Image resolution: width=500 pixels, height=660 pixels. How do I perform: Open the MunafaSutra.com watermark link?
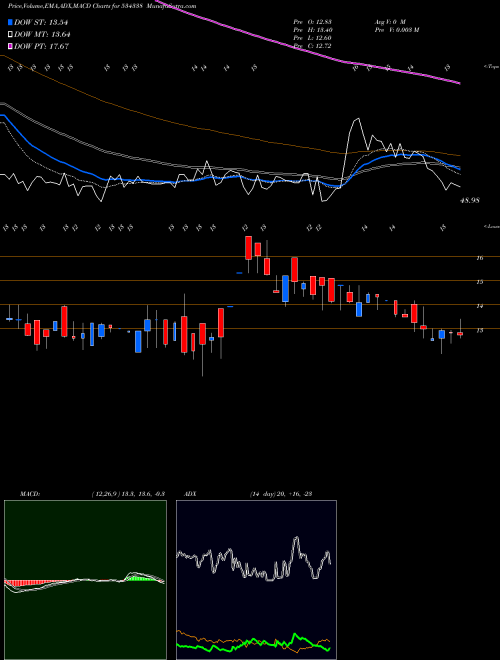pyautogui.click(x=173, y=6)
